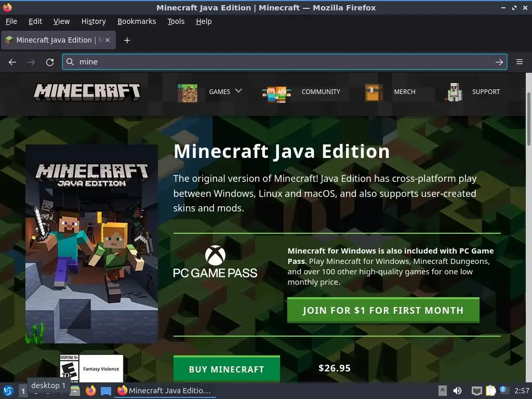The image size is (532, 399).
Task: Open the Firefox hamburger application menu
Action: click(519, 62)
